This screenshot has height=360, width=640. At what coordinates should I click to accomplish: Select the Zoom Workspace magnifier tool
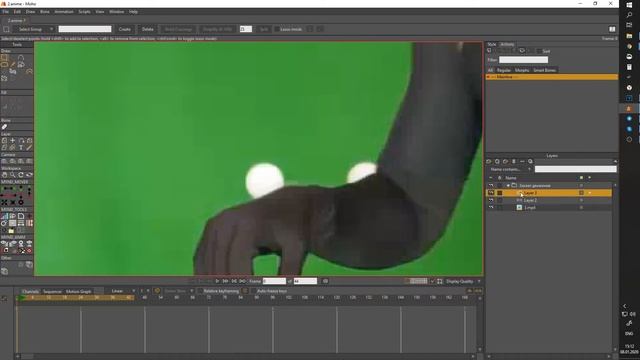click(13, 175)
